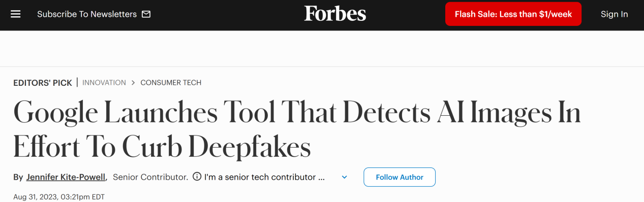The width and height of the screenshot is (644, 202).
Task: Click the article headline about Google's AI tool
Action: pos(297,129)
